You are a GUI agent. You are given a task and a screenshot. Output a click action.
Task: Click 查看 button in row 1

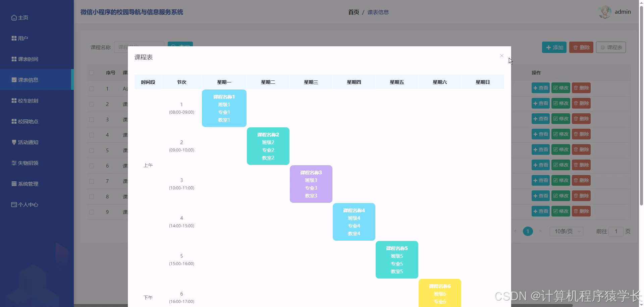pyautogui.click(x=541, y=88)
